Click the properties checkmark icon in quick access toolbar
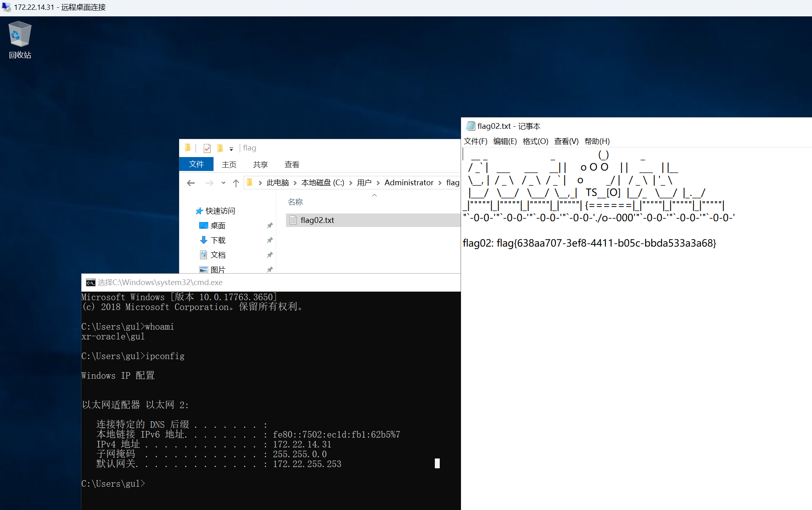Viewport: 812px width, 510px height. coord(207,148)
